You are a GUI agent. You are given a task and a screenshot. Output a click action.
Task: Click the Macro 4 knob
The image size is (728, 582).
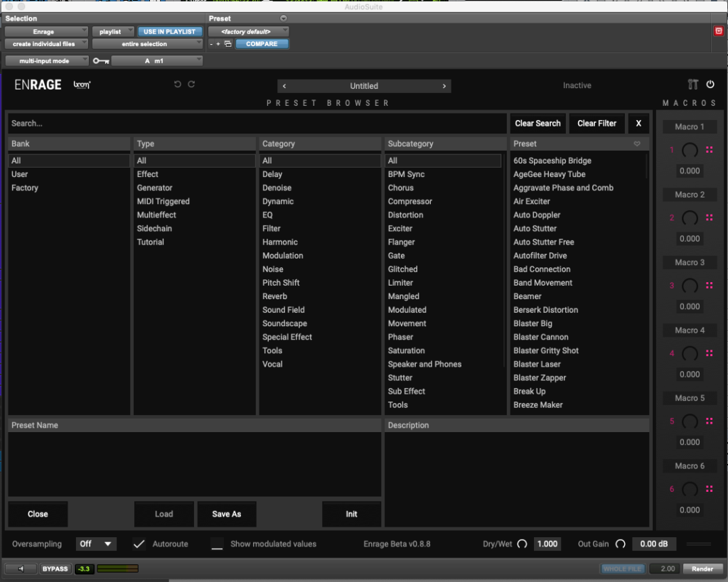[x=690, y=353]
